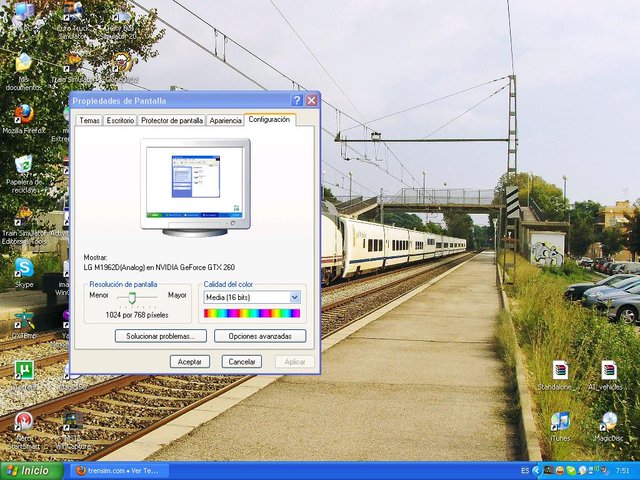640x480 pixels.
Task: Open the Standalone archive file icon
Action: [560, 370]
